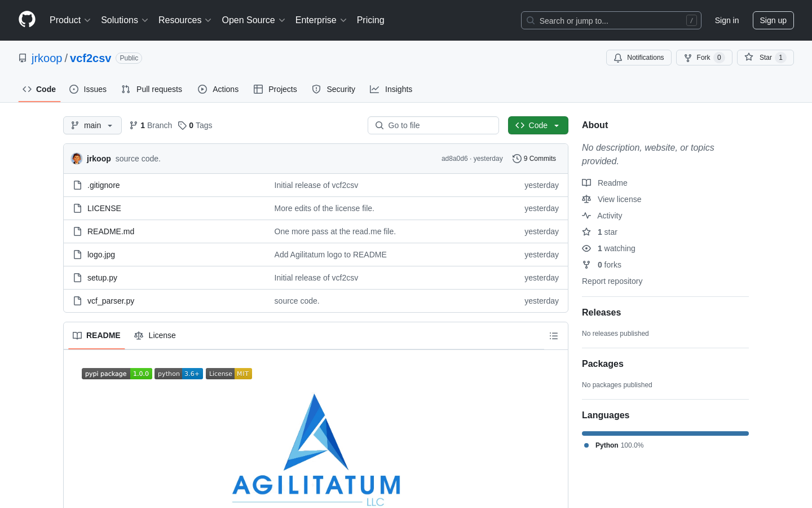
Task: Open the vcf2csv repository link
Action: [91, 58]
